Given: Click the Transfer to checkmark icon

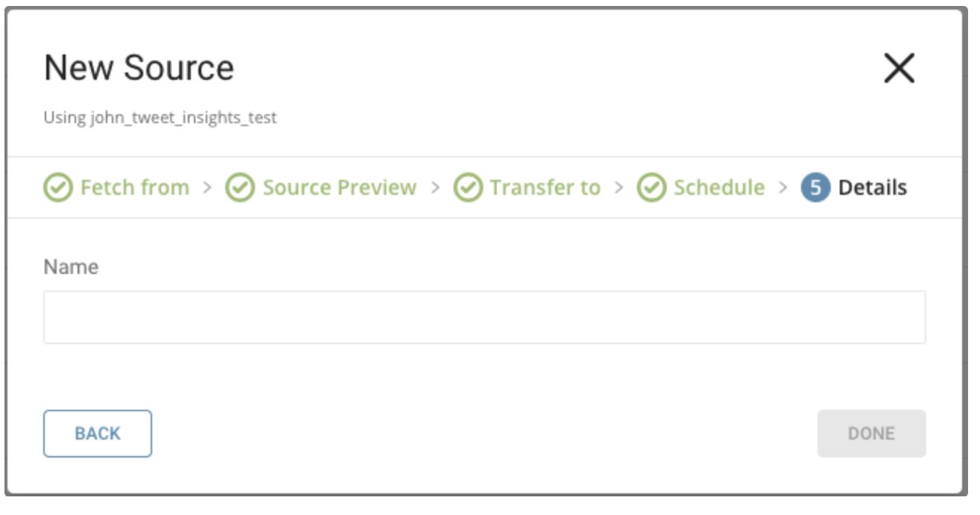Looking at the screenshot, I should coord(468,187).
